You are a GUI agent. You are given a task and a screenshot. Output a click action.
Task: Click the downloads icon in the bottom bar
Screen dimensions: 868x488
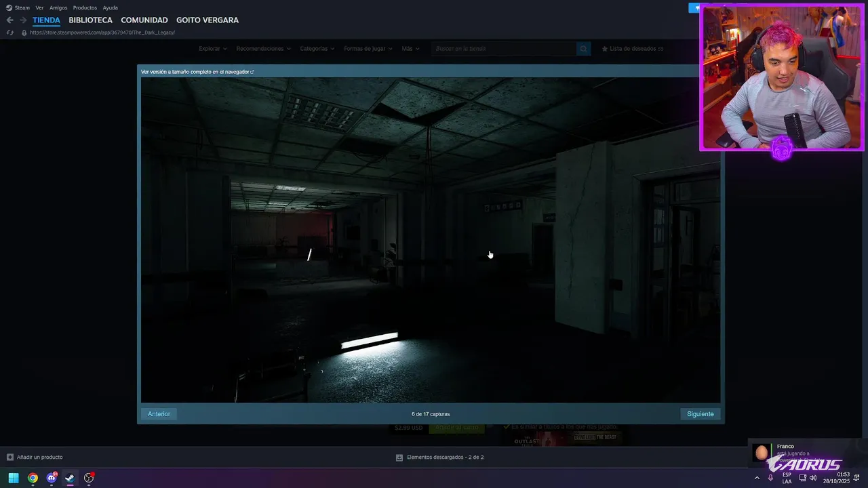[x=399, y=457]
